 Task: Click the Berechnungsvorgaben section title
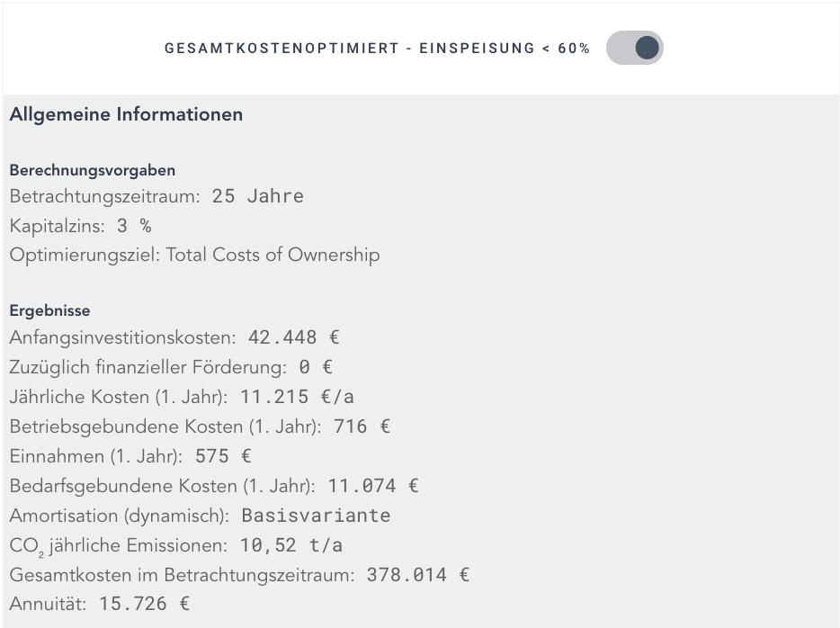[91, 170]
